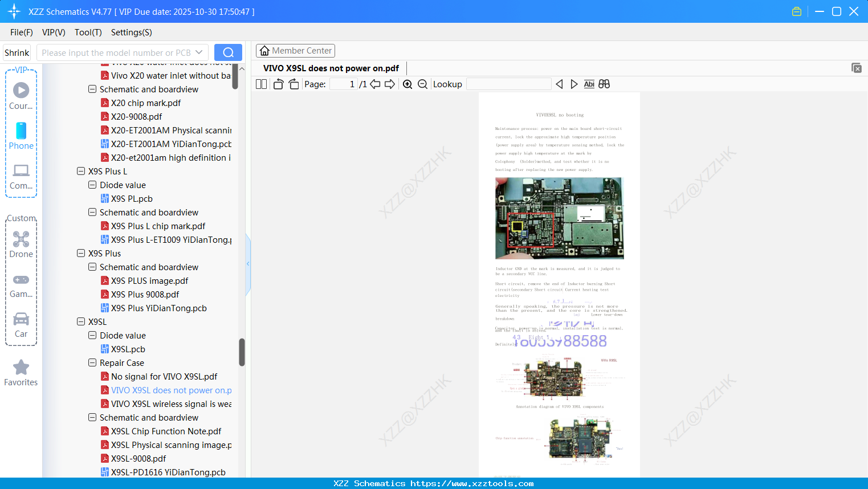The height and width of the screenshot is (489, 868).
Task: Open the Courses section in the sidebar
Action: pyautogui.click(x=21, y=96)
